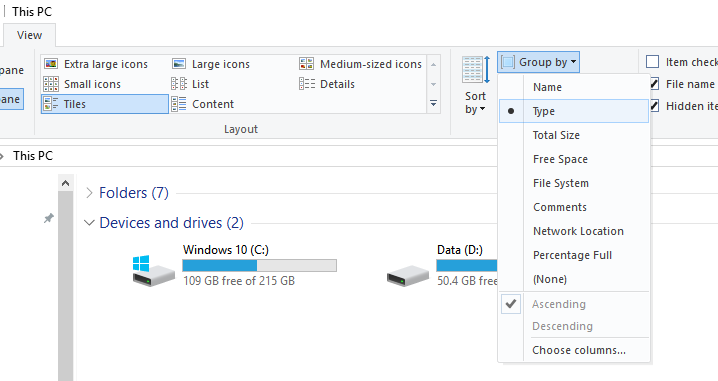Group by Comments
The width and height of the screenshot is (718, 381).
point(574,207)
